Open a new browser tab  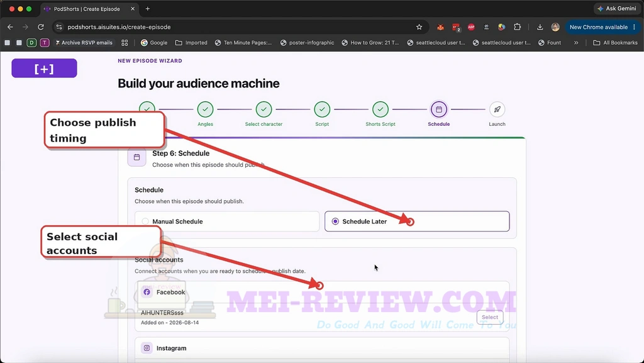147,9
